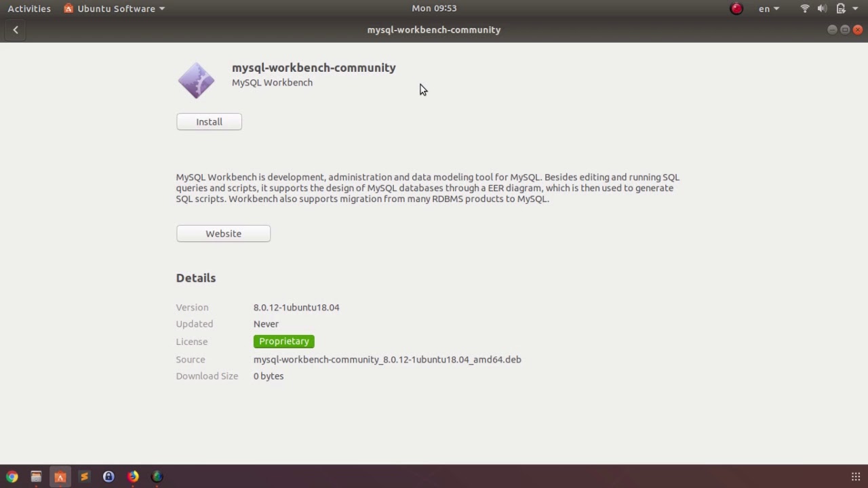Launch Sublime Text from the dock
The width and height of the screenshot is (868, 488).
(84, 476)
